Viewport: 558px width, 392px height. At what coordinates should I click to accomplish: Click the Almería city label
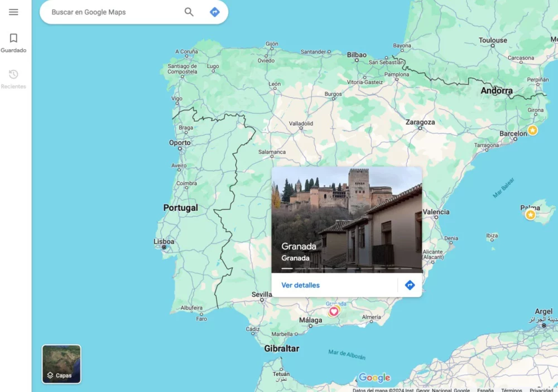point(371,317)
